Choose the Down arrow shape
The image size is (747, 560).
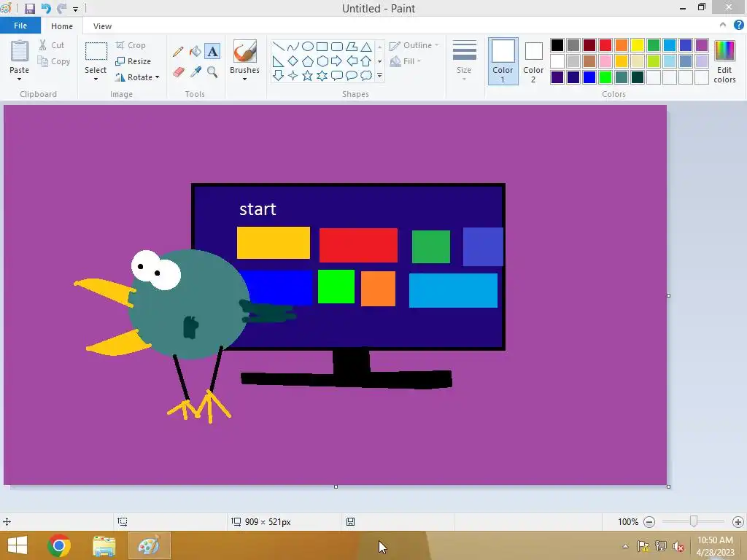pyautogui.click(x=278, y=75)
